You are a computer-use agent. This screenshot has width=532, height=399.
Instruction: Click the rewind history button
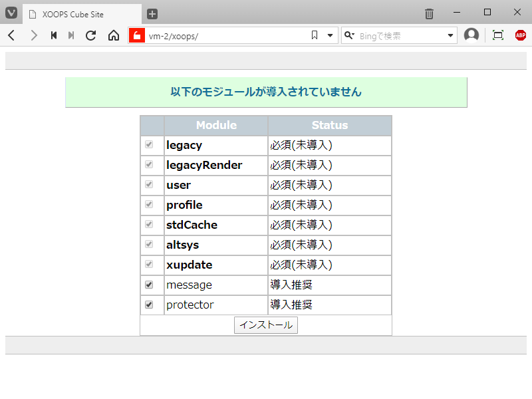[54, 35]
